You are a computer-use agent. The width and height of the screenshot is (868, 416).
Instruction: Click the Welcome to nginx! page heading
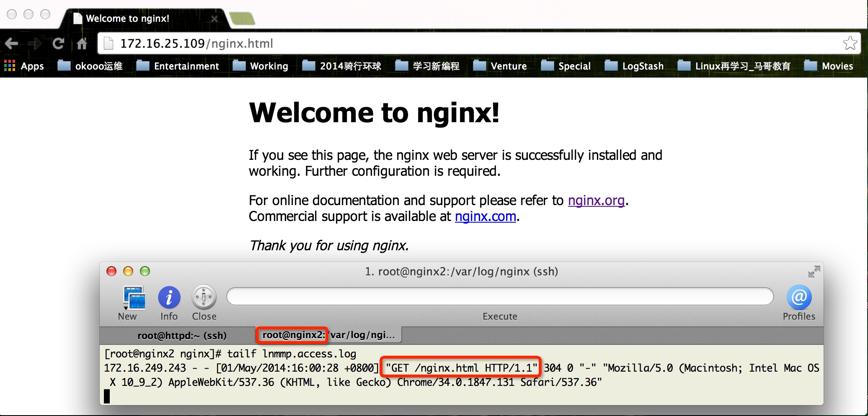(x=374, y=113)
